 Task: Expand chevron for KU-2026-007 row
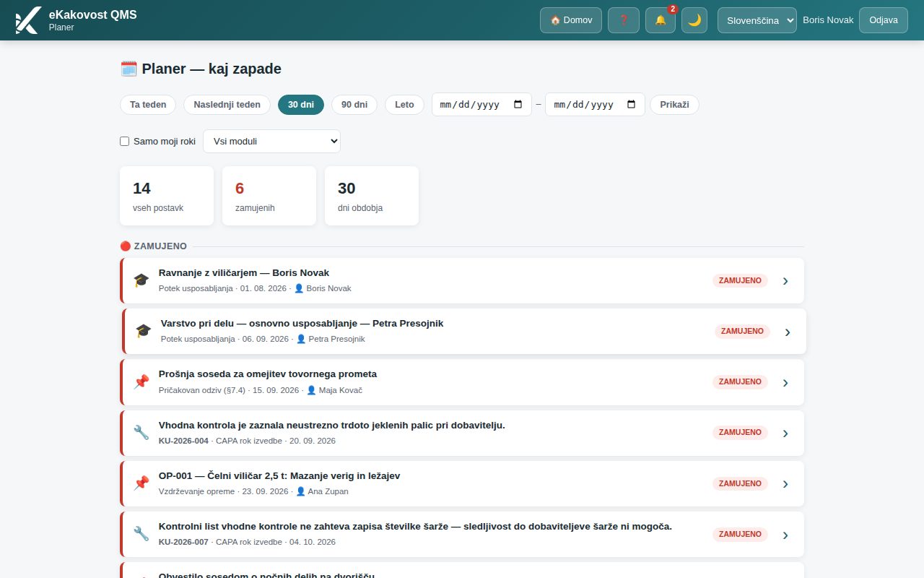785,535
